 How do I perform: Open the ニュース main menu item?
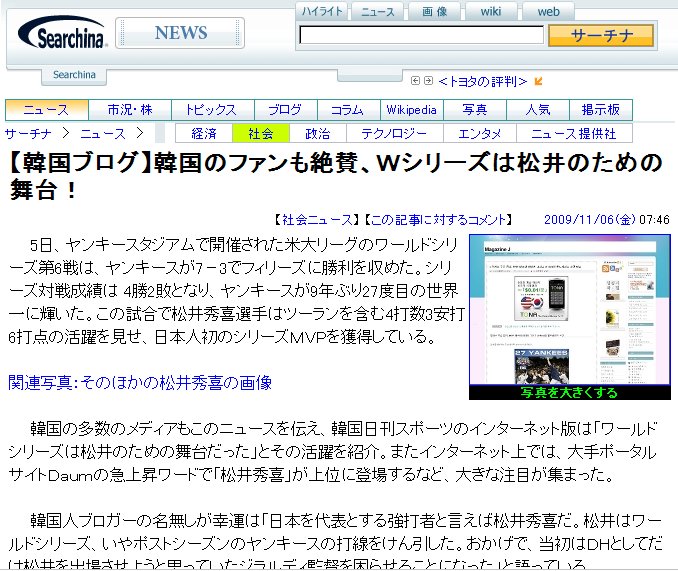[x=47, y=110]
